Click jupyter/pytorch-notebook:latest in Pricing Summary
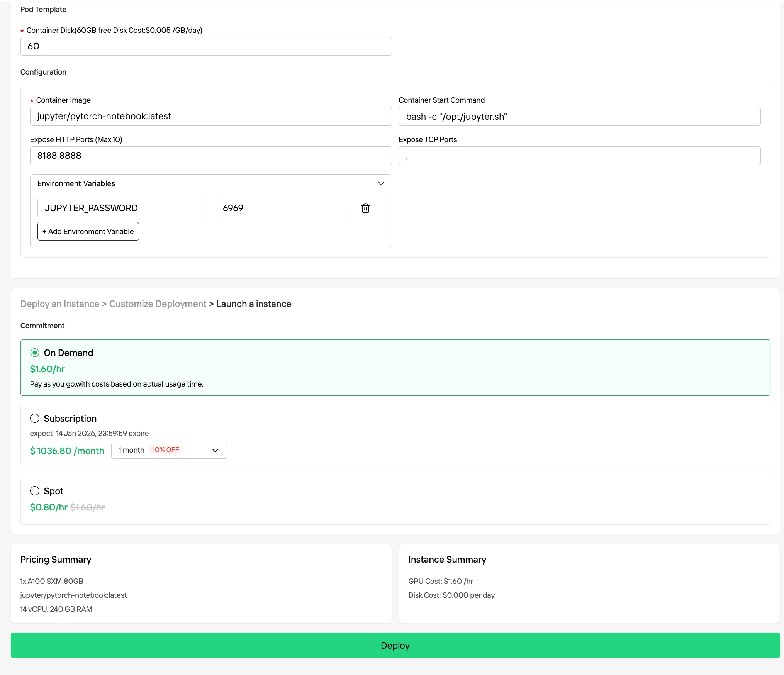 (73, 595)
